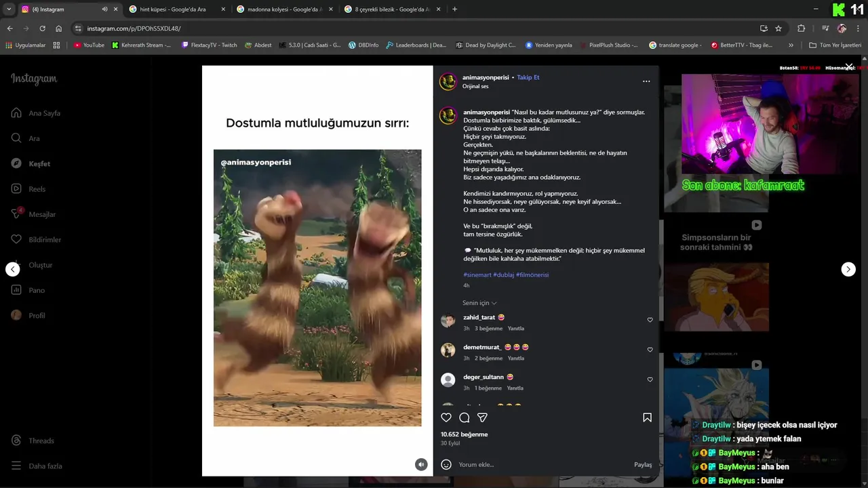Open Threads icon in sidebar
Image resolution: width=868 pixels, height=488 pixels.
(16, 441)
